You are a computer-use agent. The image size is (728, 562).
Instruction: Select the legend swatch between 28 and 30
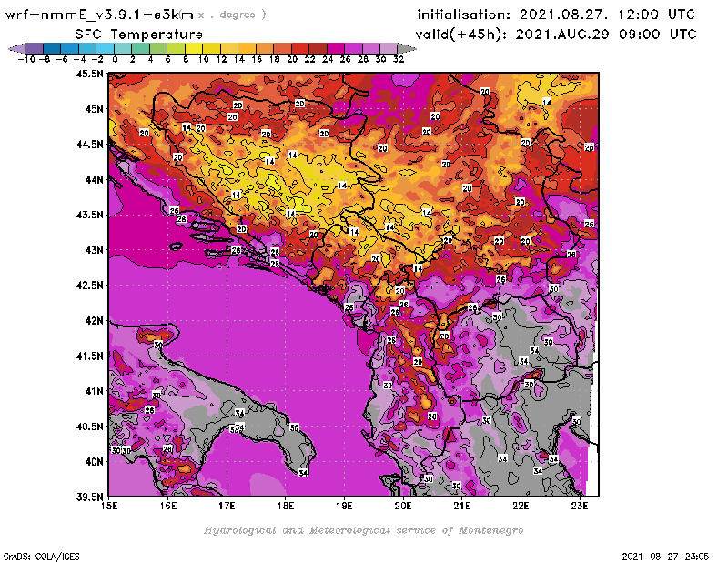[371, 48]
